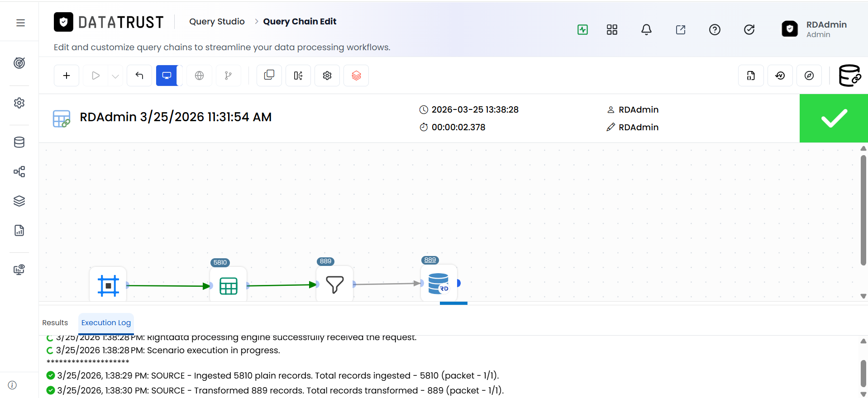This screenshot has width=868, height=398.
Task: Select the Execution Log tab
Action: (x=106, y=322)
